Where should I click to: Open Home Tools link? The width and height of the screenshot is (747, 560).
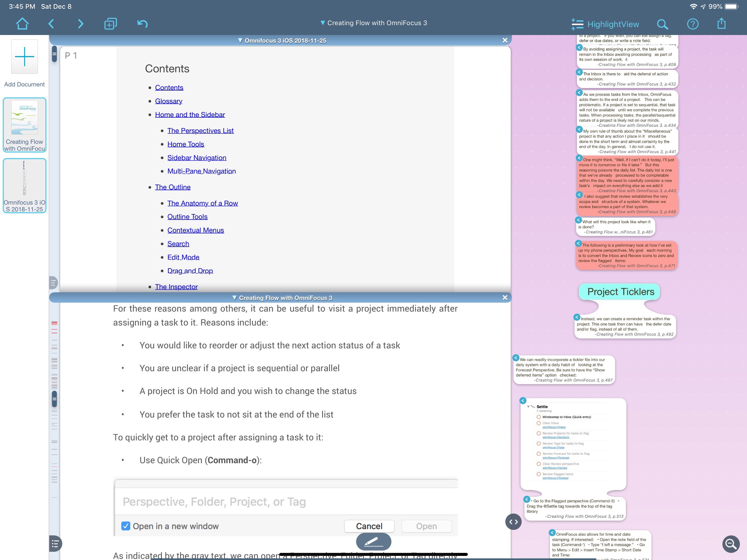[x=186, y=144]
